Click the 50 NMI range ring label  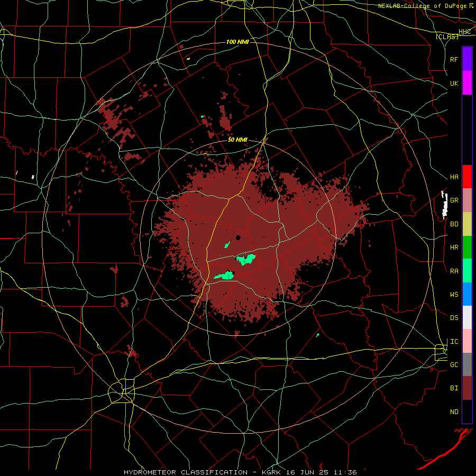[237, 140]
